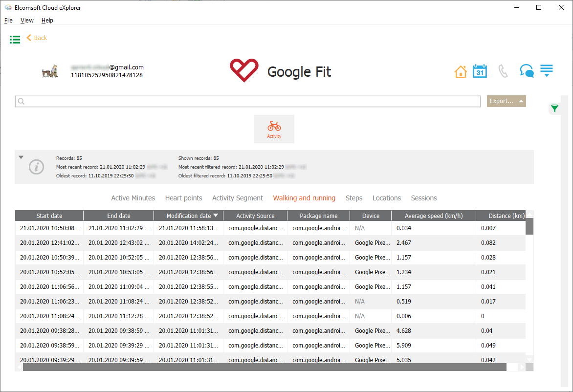Open the green filter funnel icon
The width and height of the screenshot is (573, 392).
554,108
